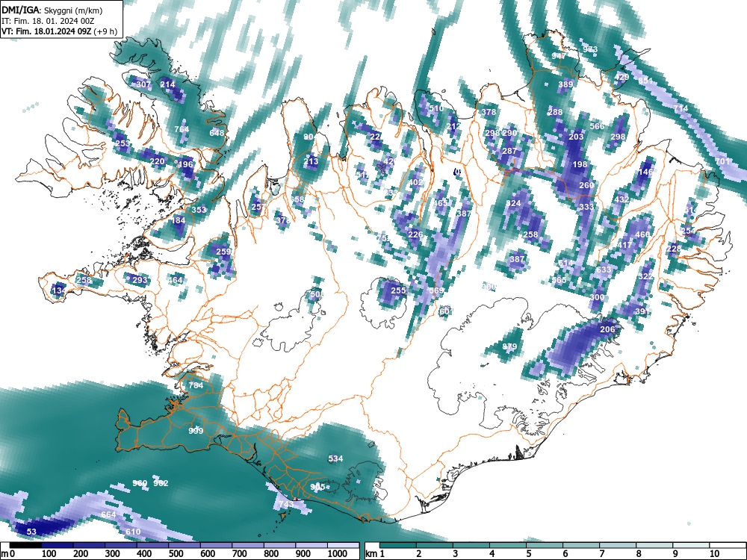Click the light teal 5–6 km legend swatch
The height and width of the screenshot is (560, 747).
(x=545, y=545)
